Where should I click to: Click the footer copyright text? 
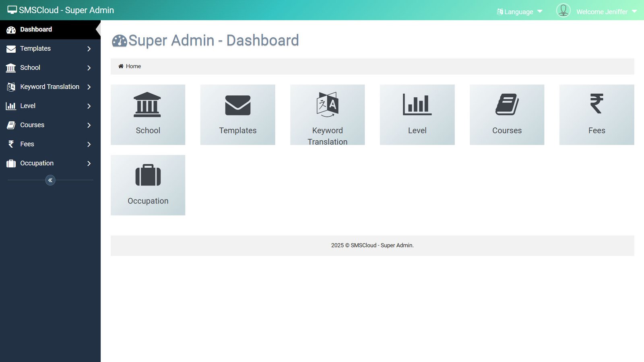pos(372,245)
